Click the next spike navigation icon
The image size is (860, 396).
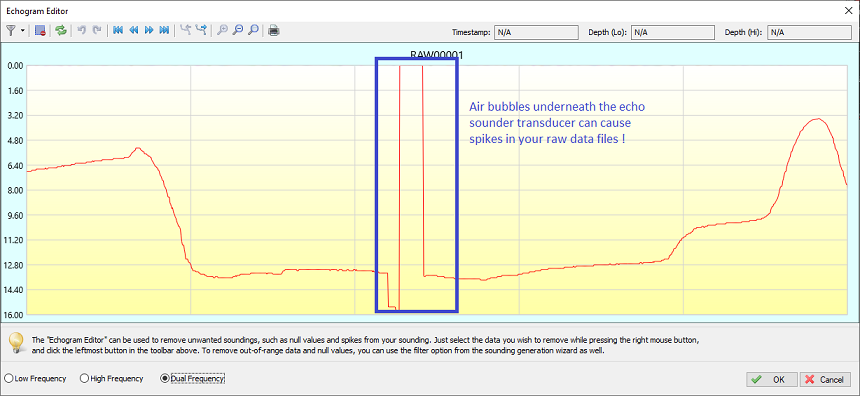[x=201, y=31]
